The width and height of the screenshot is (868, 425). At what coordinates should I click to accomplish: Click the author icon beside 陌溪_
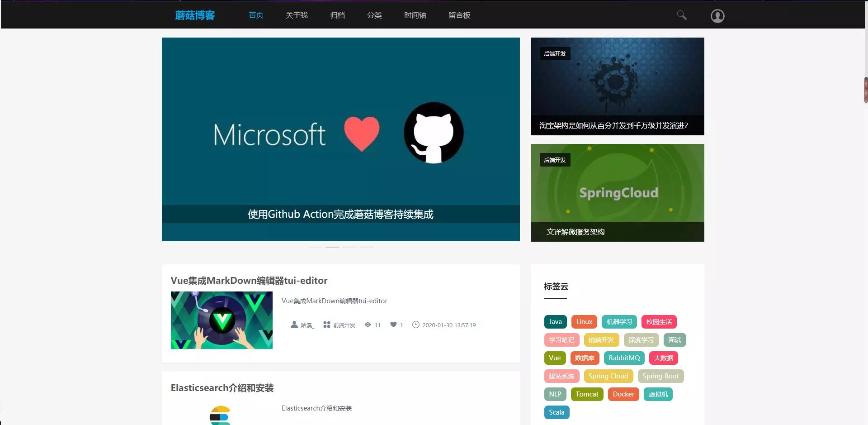click(x=294, y=325)
